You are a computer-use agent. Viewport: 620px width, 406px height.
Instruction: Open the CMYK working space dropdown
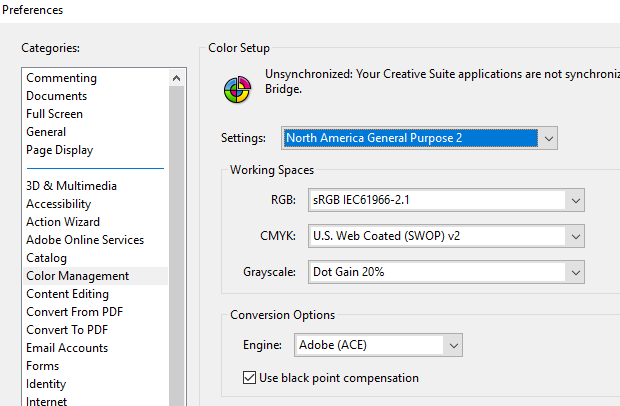[x=446, y=236]
